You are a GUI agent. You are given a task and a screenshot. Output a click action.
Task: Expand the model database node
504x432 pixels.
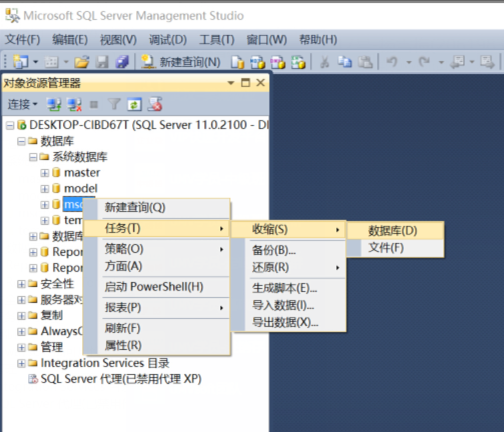45,189
